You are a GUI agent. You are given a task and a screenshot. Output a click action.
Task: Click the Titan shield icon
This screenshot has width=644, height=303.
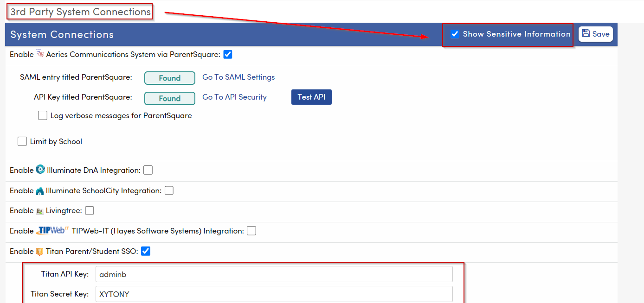(x=40, y=251)
